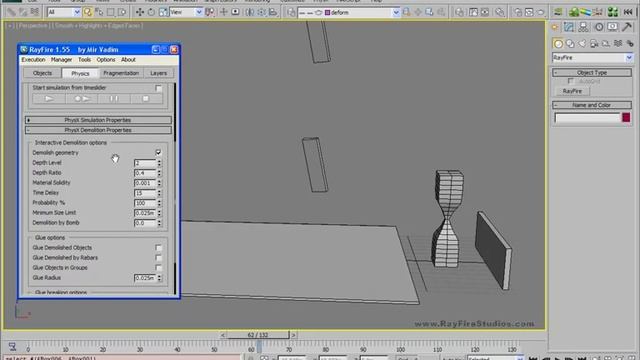Open the Manager menu in RayFire
This screenshot has width=640, height=360.
pyautogui.click(x=61, y=60)
